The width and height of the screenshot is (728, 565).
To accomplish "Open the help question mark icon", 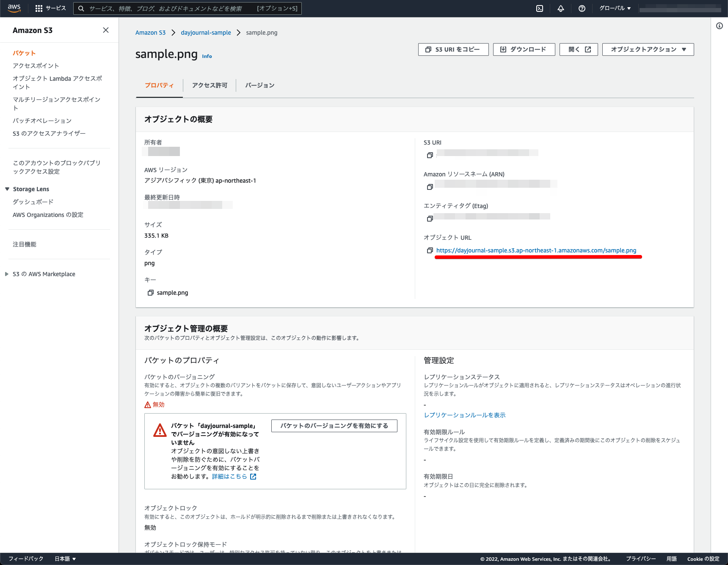I will point(582,8).
